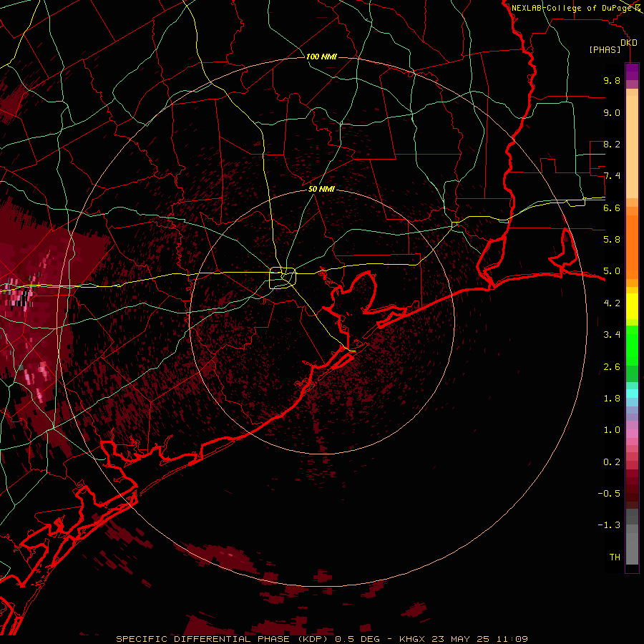The width and height of the screenshot is (644, 644).
Task: Click the 7.4 scale value
Action: click(612, 176)
